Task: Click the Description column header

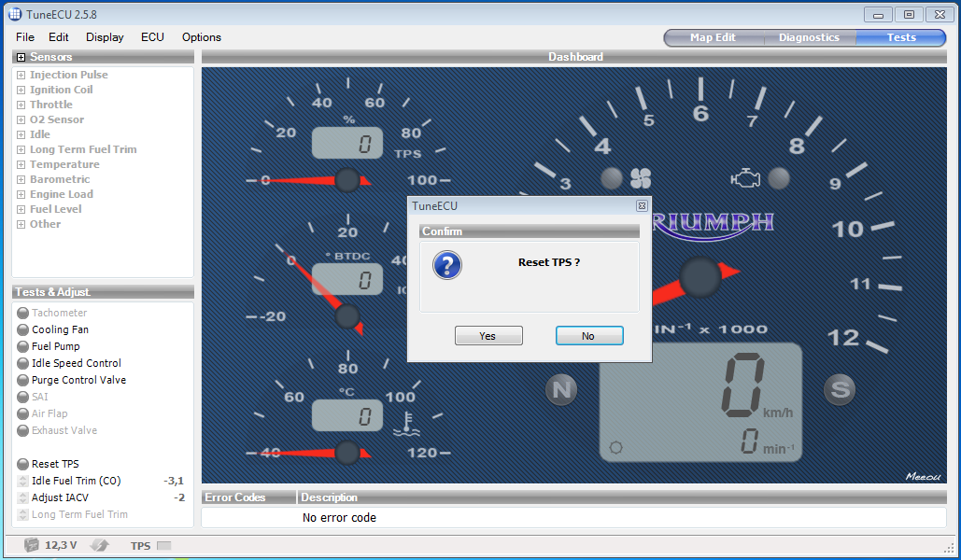Action: pyautogui.click(x=622, y=497)
